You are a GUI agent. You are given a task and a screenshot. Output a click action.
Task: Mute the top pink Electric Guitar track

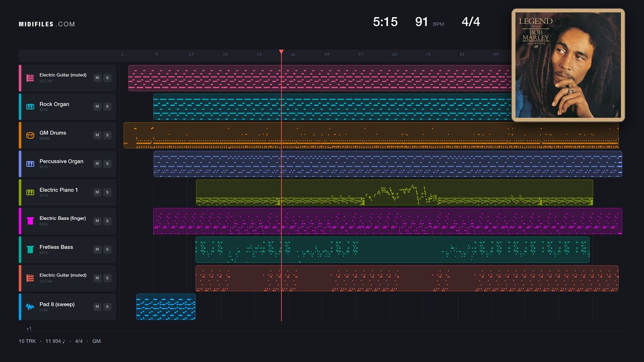coord(97,78)
